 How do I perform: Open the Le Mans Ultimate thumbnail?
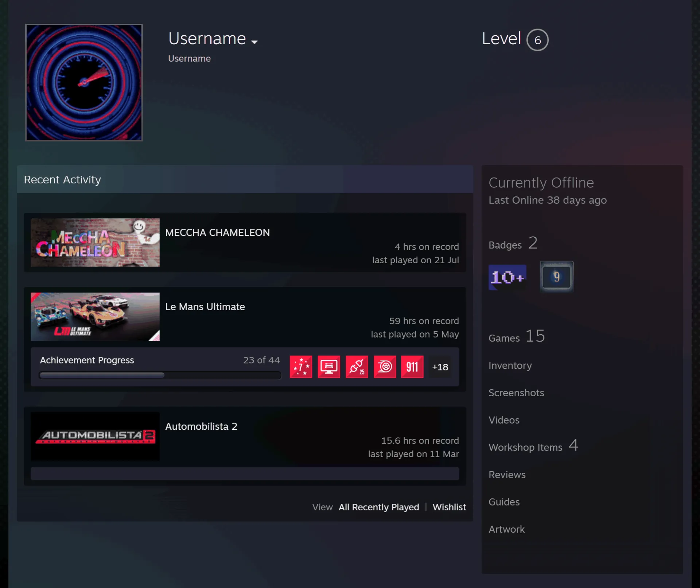(x=95, y=317)
